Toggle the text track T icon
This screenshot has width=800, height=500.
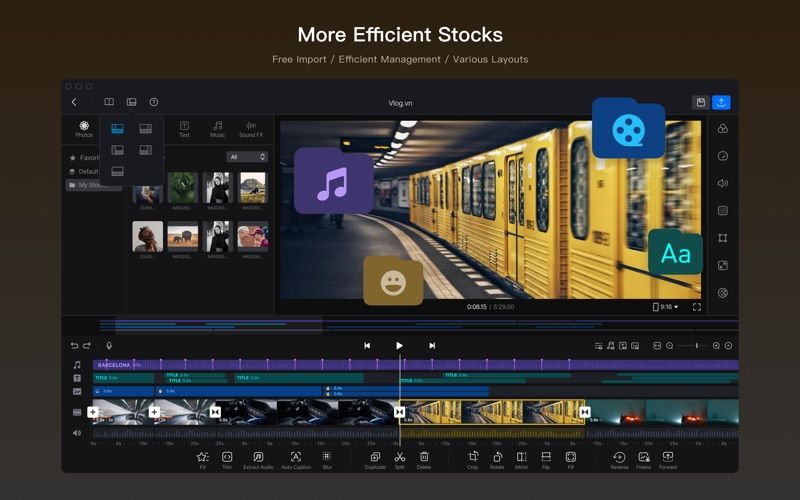pyautogui.click(x=77, y=378)
